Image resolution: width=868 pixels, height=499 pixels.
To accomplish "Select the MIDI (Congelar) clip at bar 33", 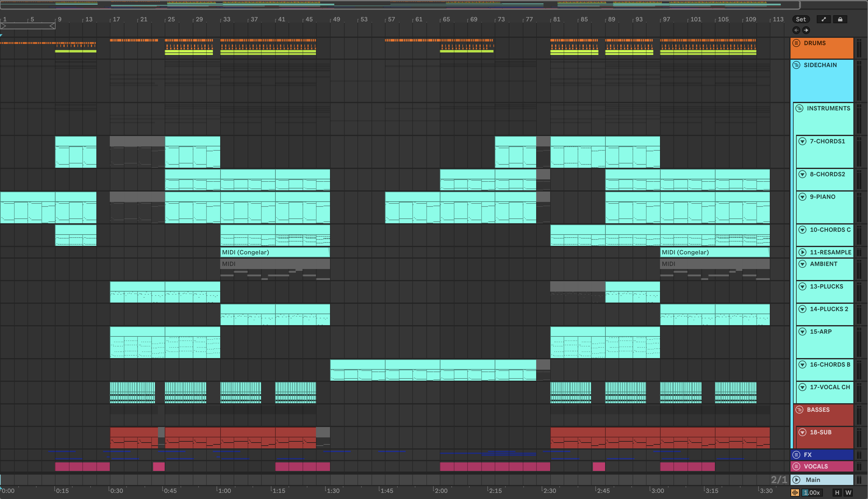I will (275, 252).
